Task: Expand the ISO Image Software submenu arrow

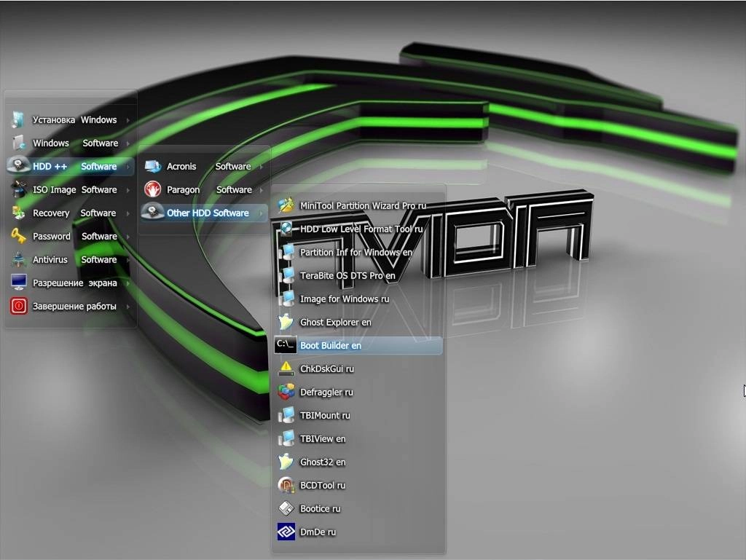Action: (128, 190)
